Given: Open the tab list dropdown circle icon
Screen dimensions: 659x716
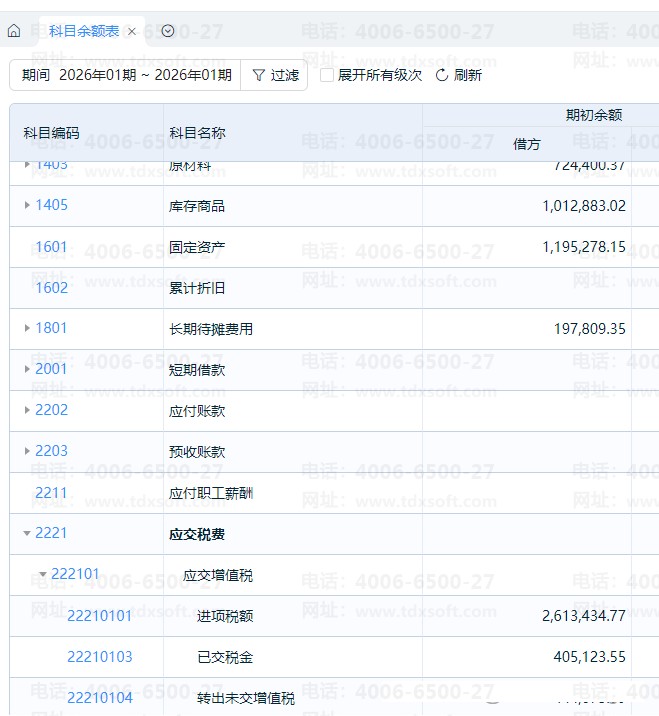Looking at the screenshot, I should pyautogui.click(x=168, y=31).
